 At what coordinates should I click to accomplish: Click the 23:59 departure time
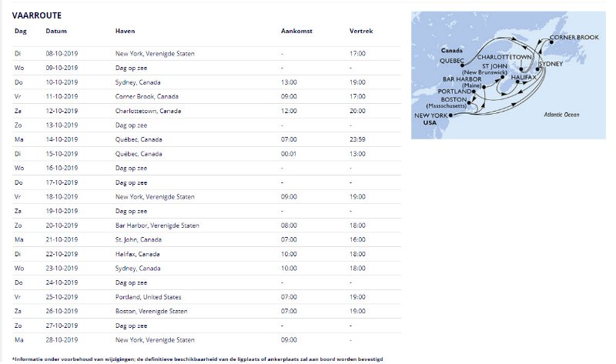357,139
